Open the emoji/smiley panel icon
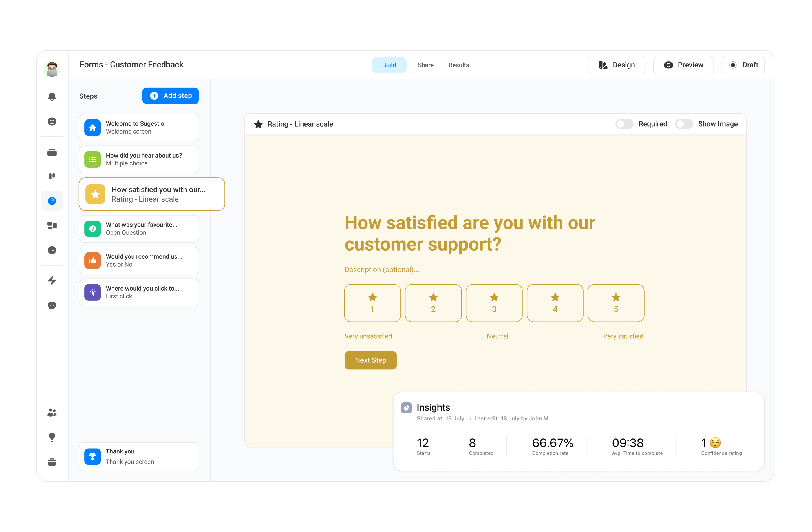This screenshot has height=532, width=812. pos(52,122)
